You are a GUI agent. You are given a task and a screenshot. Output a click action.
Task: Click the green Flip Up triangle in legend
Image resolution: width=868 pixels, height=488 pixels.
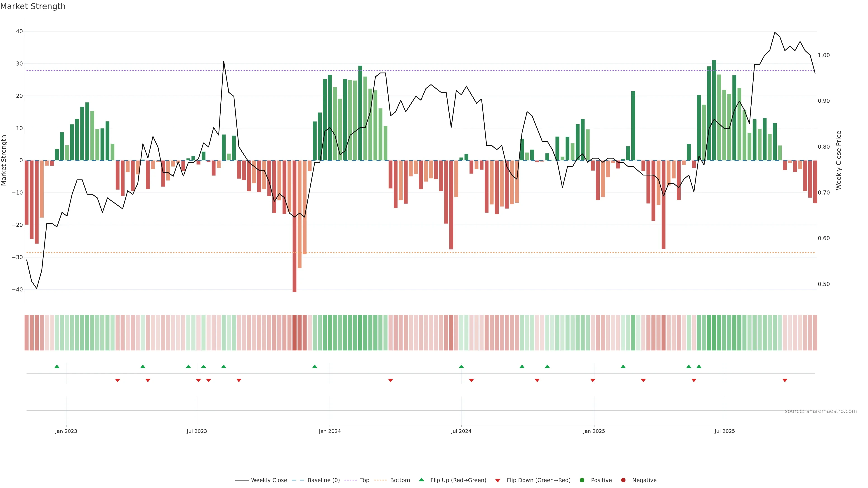pos(421,480)
